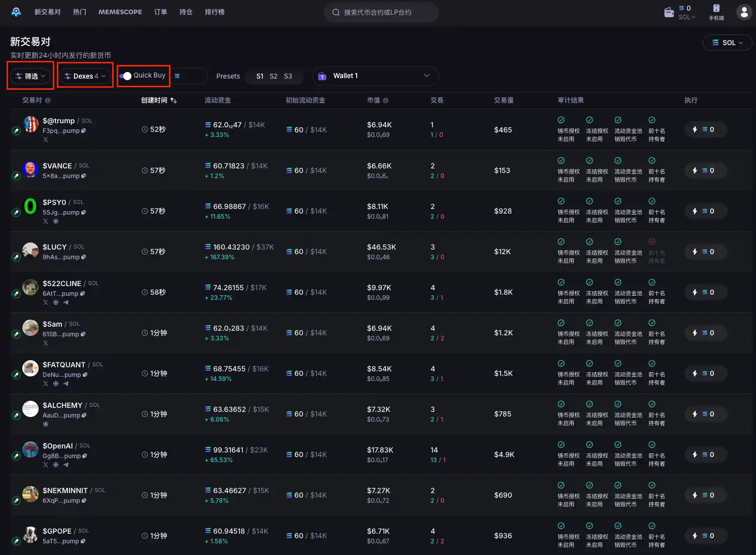Image resolution: width=756 pixels, height=555 pixels.
Task: Open the website link for $ALCHEMY
Action: click(x=46, y=424)
